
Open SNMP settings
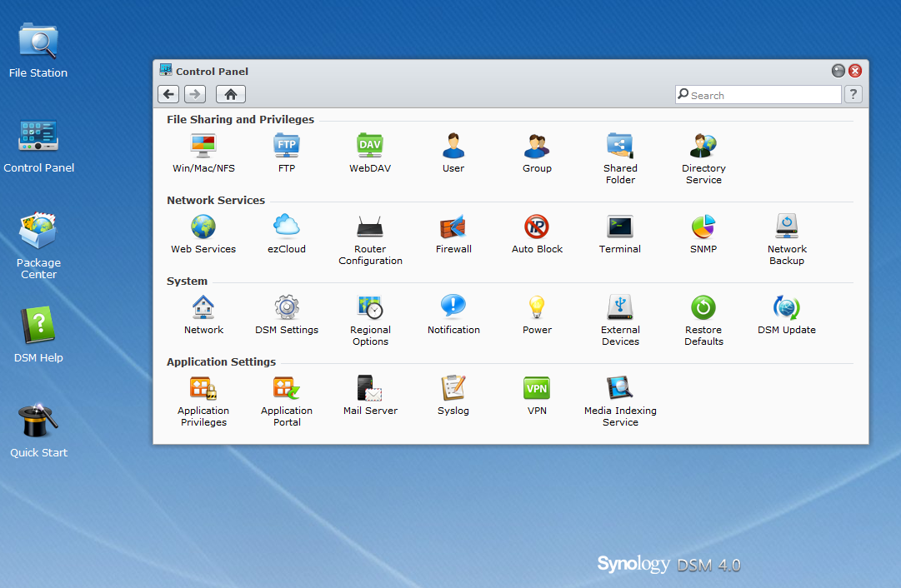point(703,234)
